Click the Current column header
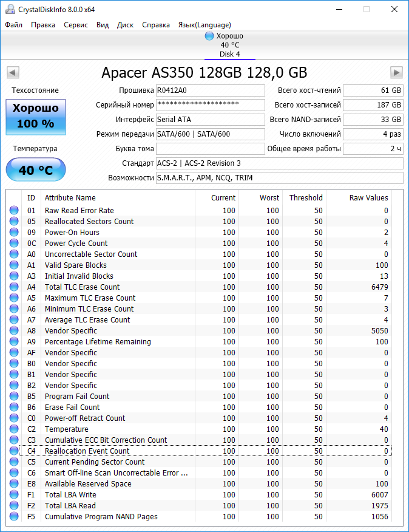Image resolution: width=409 pixels, height=532 pixels. coord(217,197)
